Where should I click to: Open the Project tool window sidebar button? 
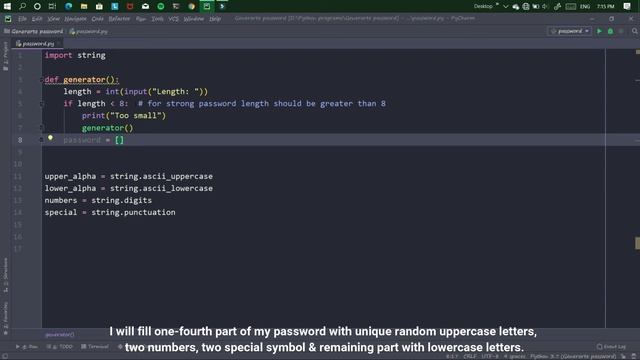5,55
